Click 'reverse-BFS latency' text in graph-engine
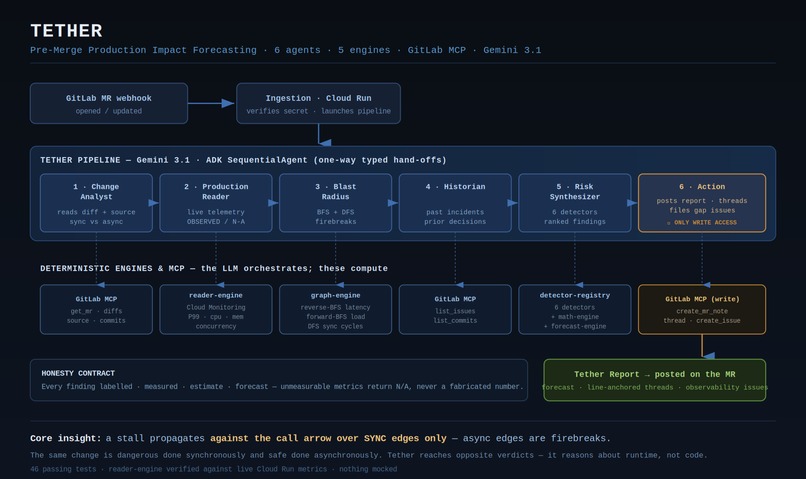Viewport: 806px width, 479px height. [336, 307]
